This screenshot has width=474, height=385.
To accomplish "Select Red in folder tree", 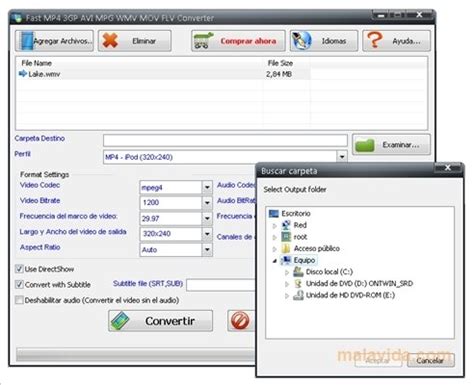I will click(300, 225).
